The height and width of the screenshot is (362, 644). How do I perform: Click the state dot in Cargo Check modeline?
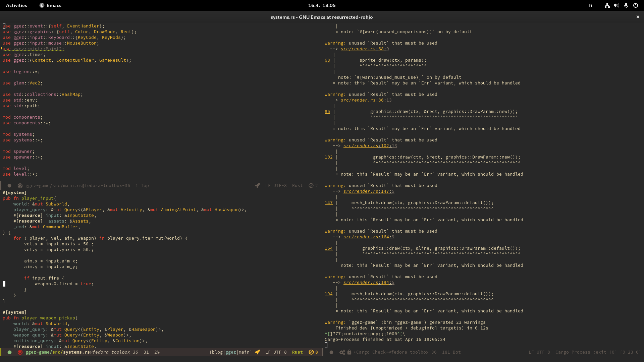[x=331, y=352]
